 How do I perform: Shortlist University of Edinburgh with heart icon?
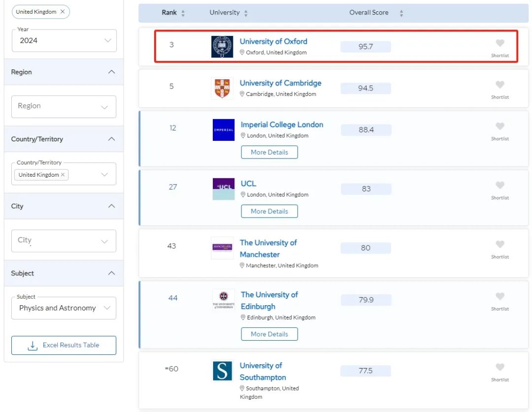[x=500, y=296]
